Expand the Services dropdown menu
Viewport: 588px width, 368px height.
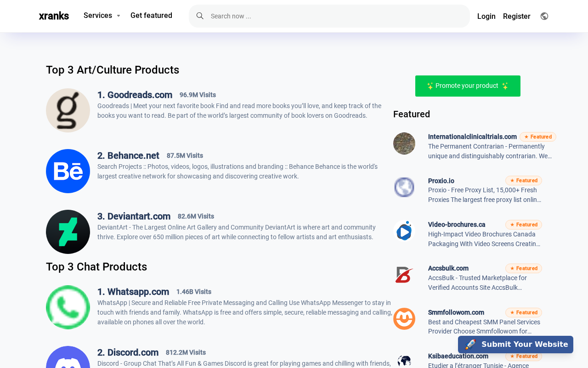click(102, 16)
